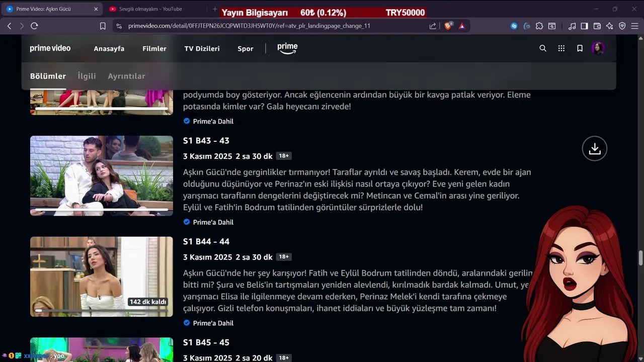The image size is (644, 362).
Task: Open the Prime Video watchlist bookmark icon
Action: pyautogui.click(x=580, y=48)
